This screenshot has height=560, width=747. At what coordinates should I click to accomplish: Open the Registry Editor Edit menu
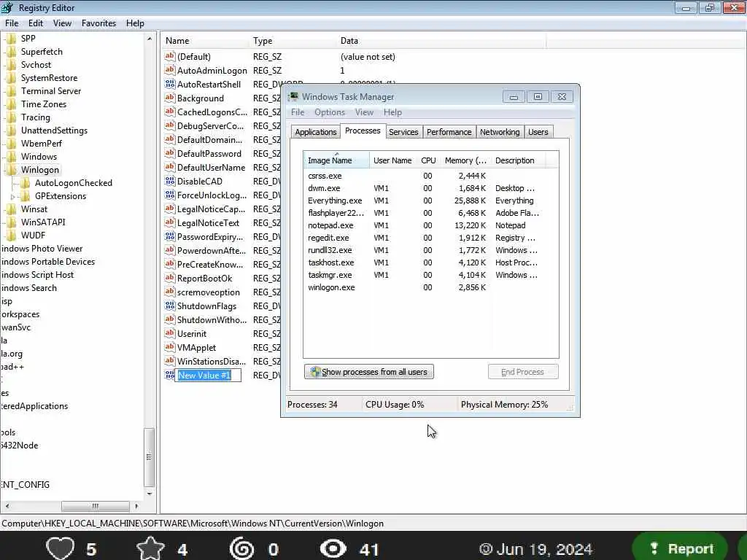pos(36,23)
